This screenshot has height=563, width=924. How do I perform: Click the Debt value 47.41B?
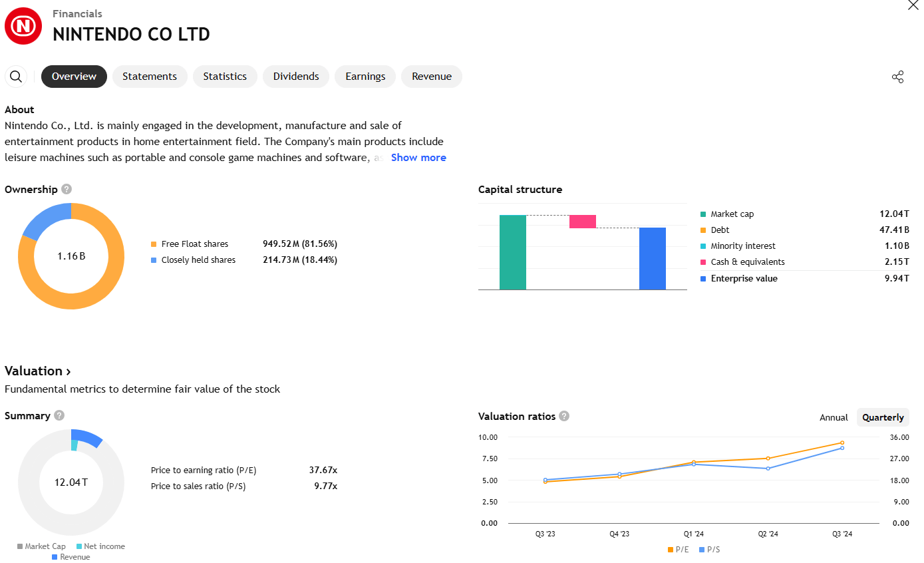click(x=894, y=230)
